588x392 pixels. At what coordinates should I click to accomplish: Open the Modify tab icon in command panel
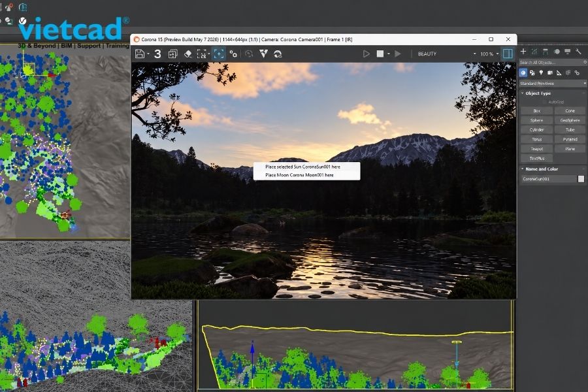[x=534, y=52]
